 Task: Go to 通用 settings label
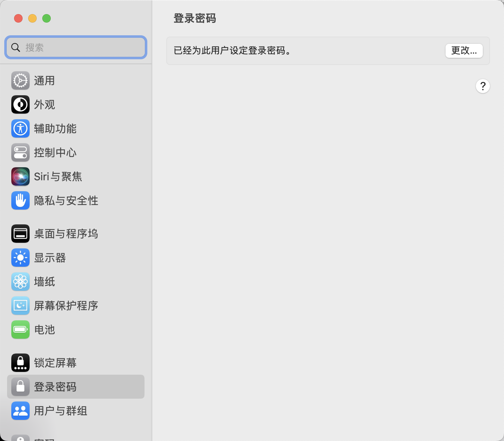pyautogui.click(x=44, y=81)
